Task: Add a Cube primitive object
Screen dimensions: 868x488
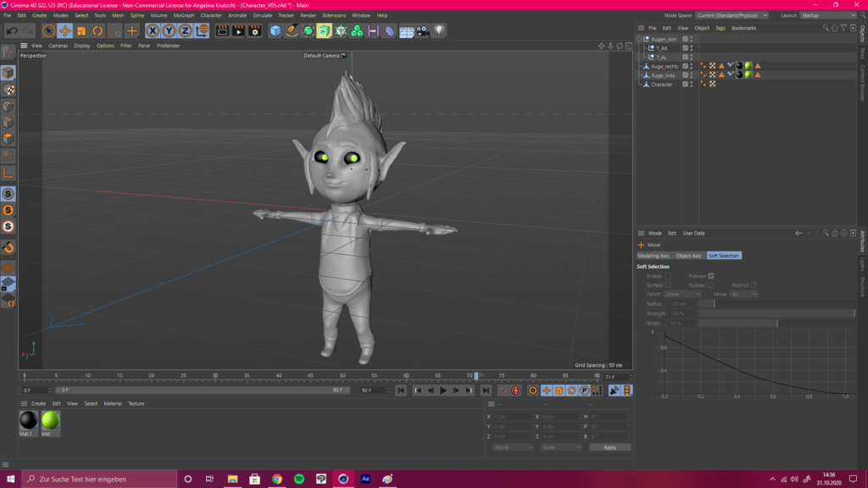Action: 275,31
